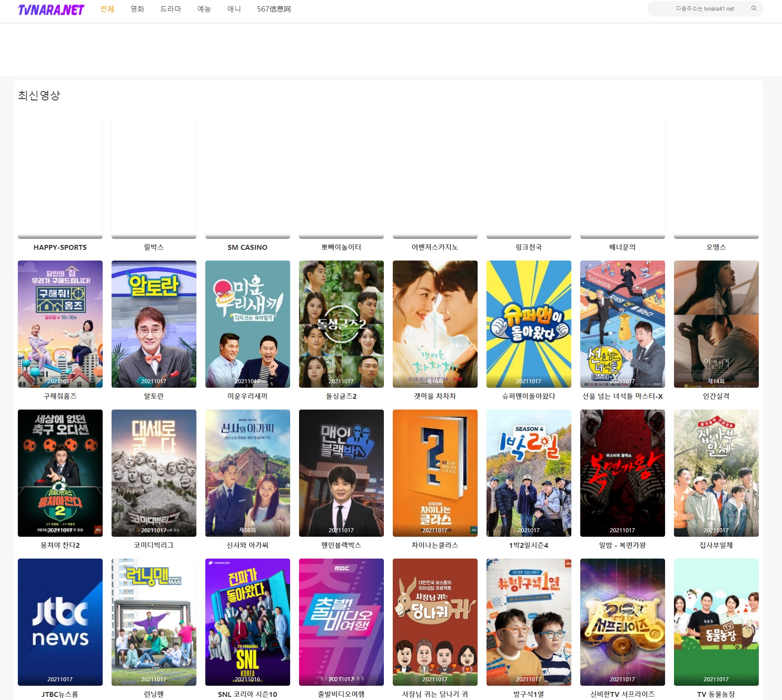Click the 방구석1열 title text

pos(529,694)
